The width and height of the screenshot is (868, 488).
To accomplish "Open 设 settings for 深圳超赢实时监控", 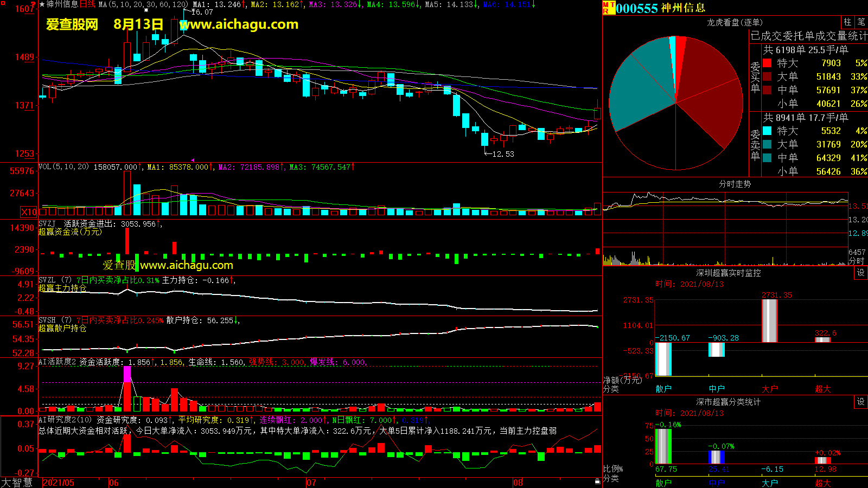I will [x=860, y=273].
